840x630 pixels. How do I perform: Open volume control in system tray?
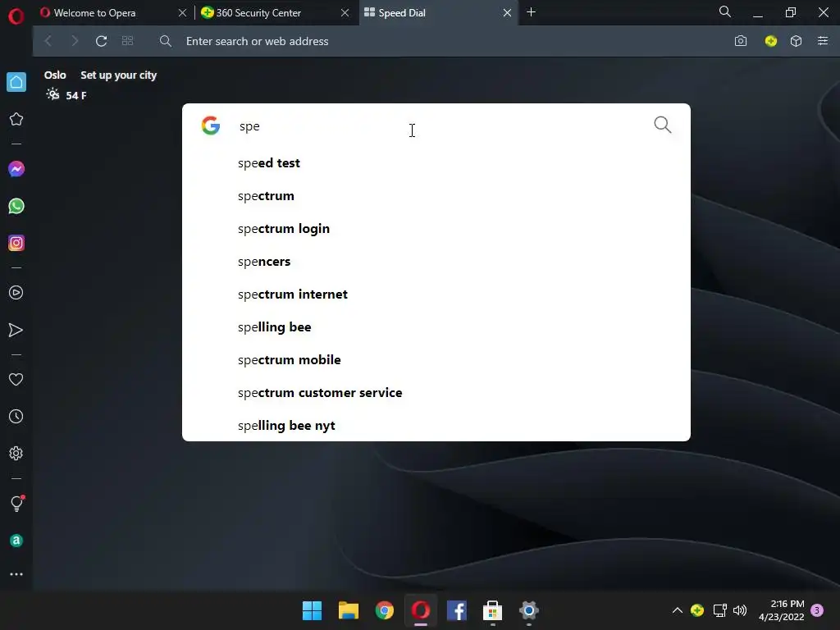[740, 610]
